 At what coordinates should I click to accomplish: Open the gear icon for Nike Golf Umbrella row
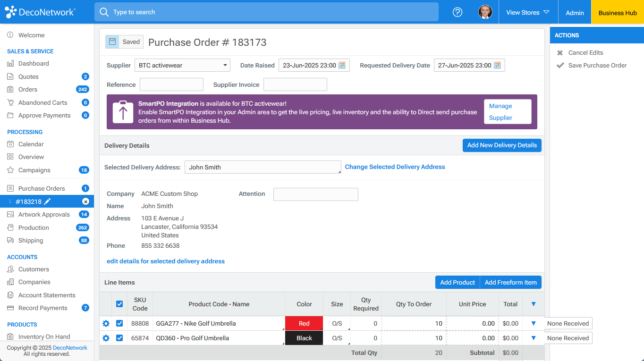pos(106,324)
